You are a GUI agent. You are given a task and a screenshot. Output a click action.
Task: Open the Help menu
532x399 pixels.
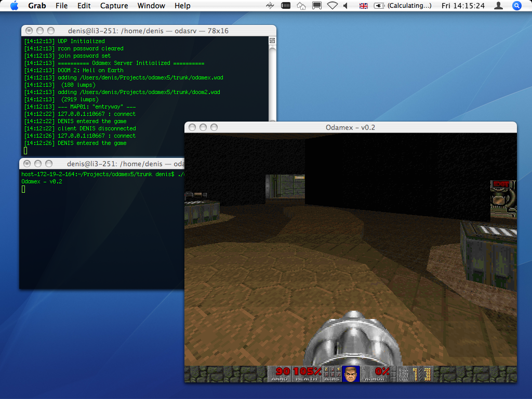(x=182, y=6)
